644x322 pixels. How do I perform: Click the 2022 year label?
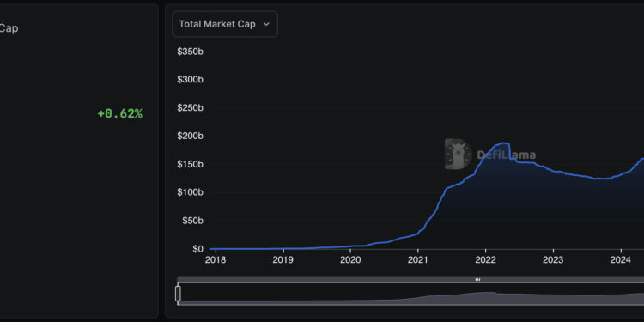[x=485, y=260]
